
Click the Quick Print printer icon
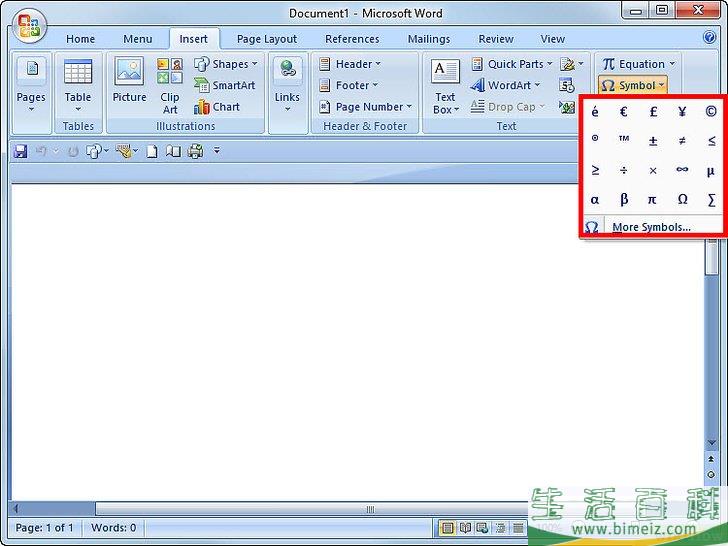point(195,151)
